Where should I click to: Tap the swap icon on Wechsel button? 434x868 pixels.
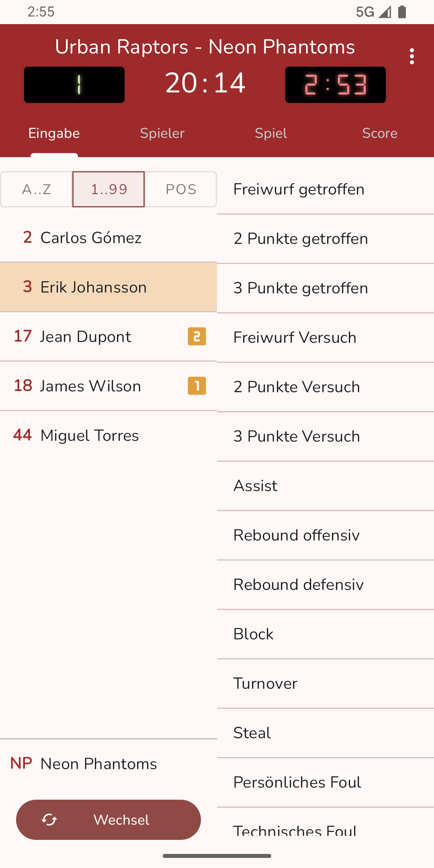49,820
